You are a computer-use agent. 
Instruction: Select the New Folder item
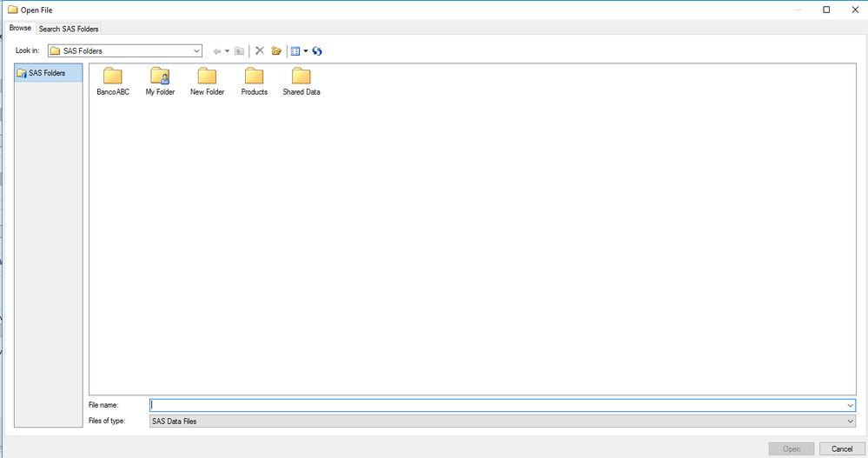(x=207, y=82)
